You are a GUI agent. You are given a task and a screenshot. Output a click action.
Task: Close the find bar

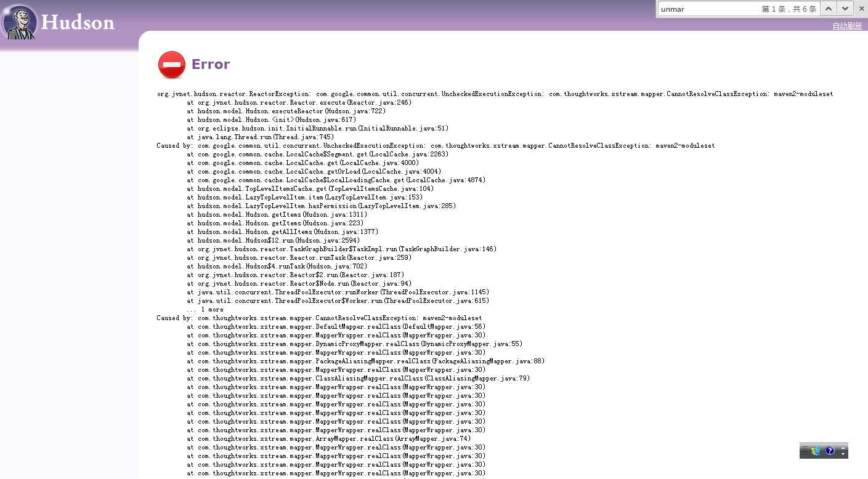point(861,9)
